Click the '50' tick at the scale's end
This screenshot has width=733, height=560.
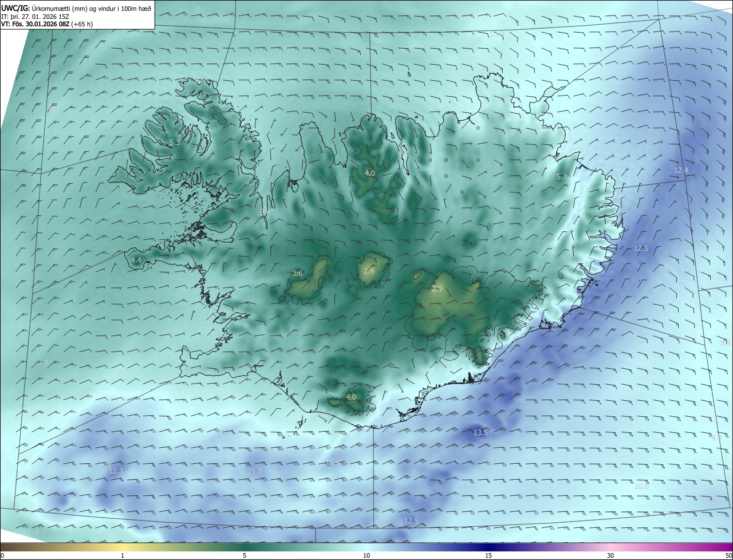click(728, 555)
